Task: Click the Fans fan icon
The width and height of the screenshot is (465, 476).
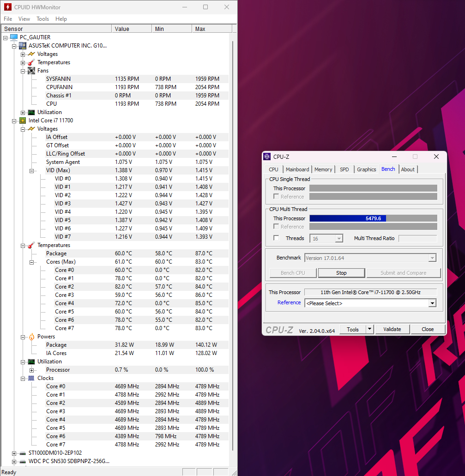Action: coord(31,71)
